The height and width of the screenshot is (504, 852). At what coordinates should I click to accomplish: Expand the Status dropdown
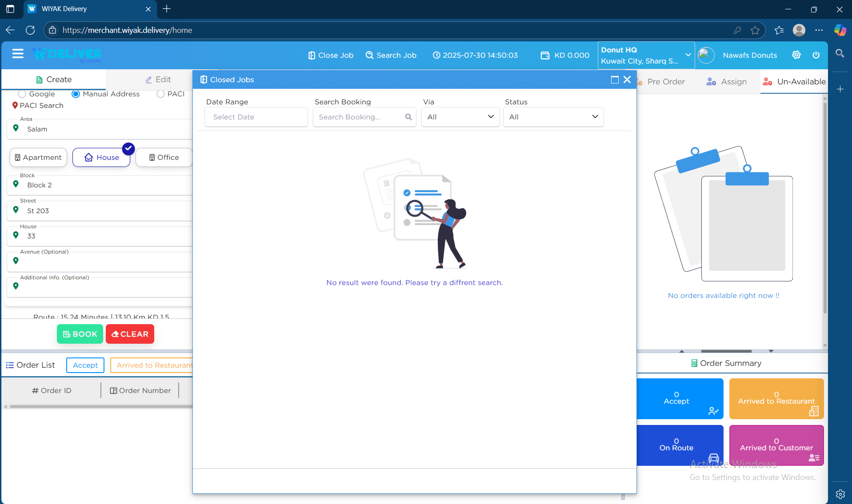(553, 117)
